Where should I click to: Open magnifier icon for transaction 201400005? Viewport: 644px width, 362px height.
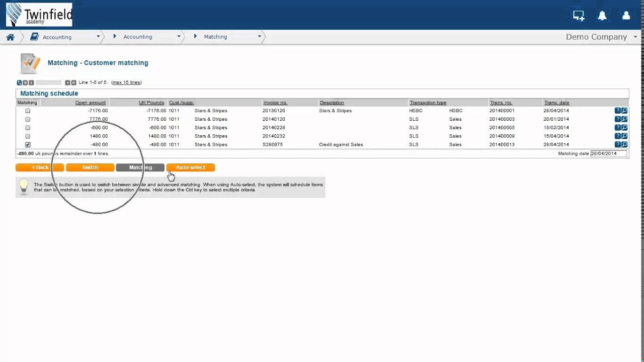pos(624,128)
